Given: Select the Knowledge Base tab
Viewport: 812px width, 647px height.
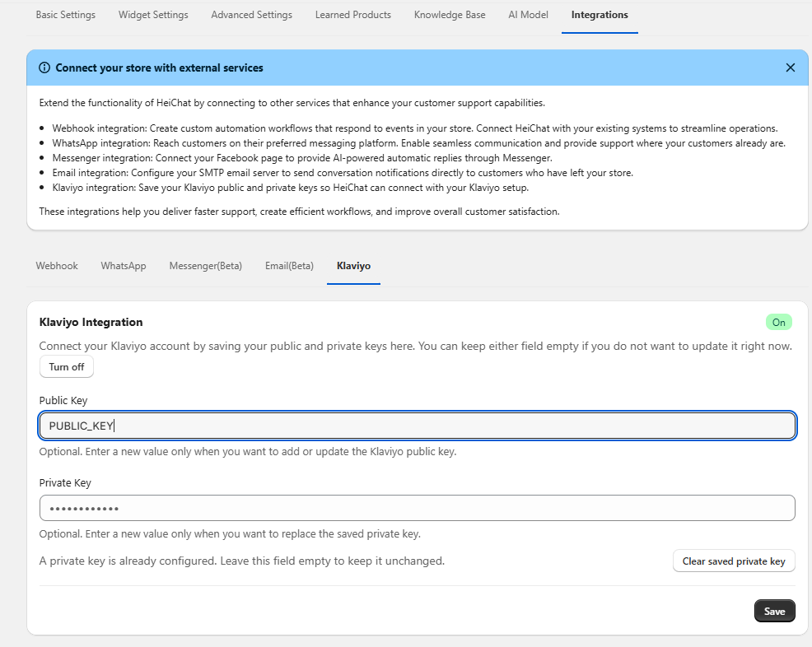Looking at the screenshot, I should (x=450, y=15).
